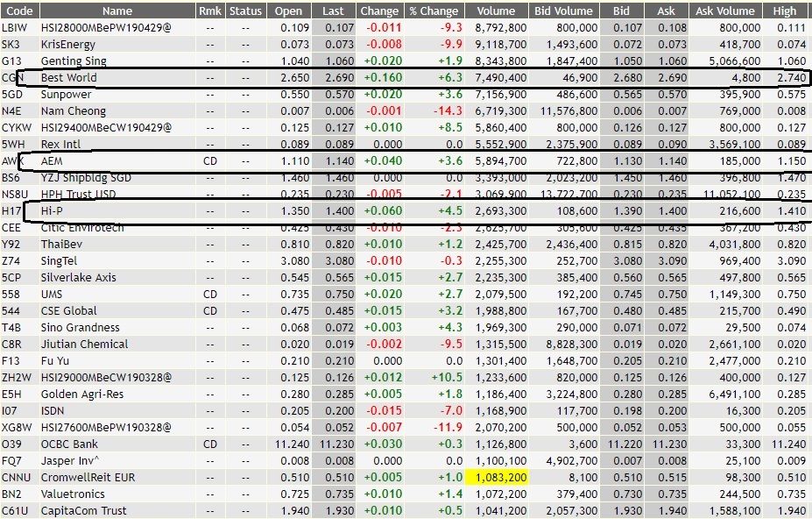Sort by the Open column header
Image resolution: width=812 pixels, height=519 pixels.
coord(288,11)
